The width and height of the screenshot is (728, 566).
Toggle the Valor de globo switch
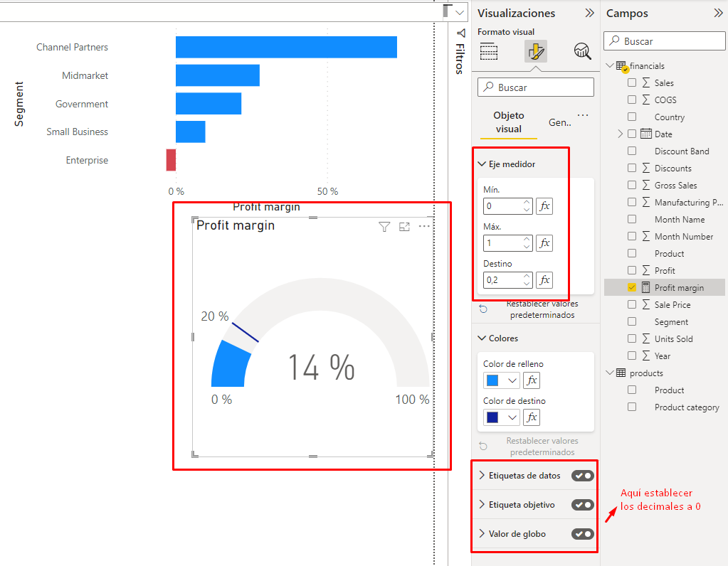point(582,534)
